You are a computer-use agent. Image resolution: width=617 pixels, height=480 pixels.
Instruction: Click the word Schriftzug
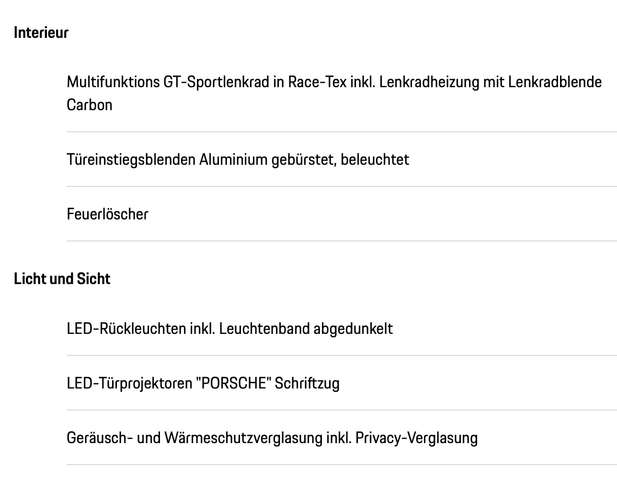coord(307,384)
